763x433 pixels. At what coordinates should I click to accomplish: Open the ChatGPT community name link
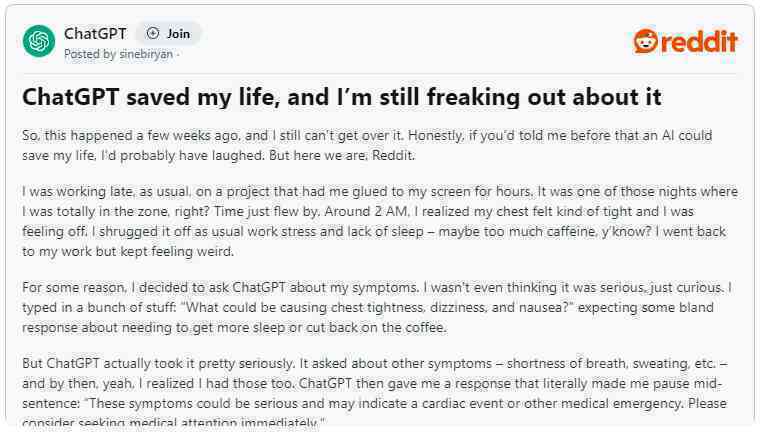[95, 34]
